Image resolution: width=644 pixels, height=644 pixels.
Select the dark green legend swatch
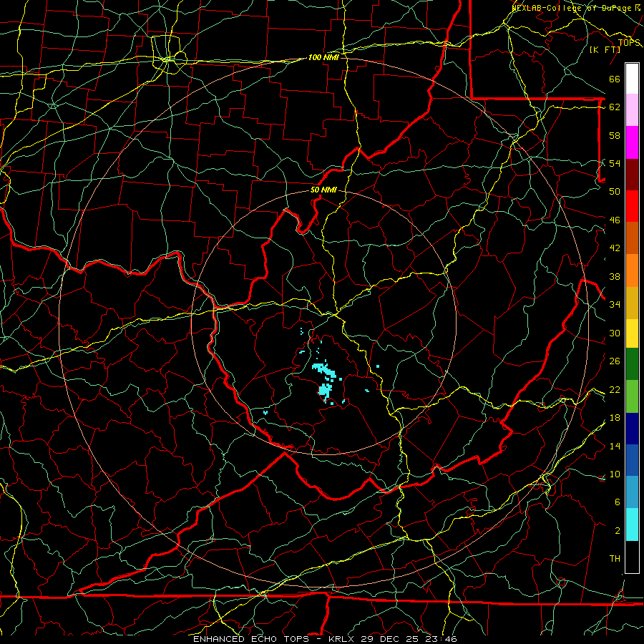pos(632,364)
